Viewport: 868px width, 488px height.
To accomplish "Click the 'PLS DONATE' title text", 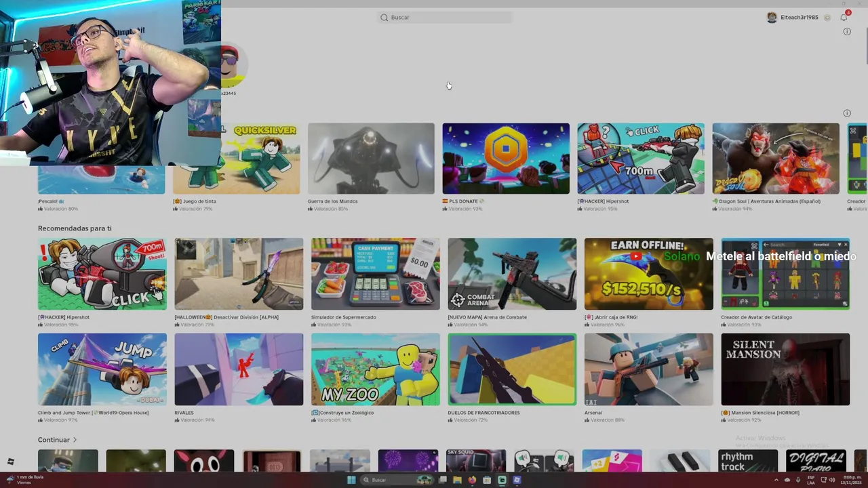I will point(463,201).
